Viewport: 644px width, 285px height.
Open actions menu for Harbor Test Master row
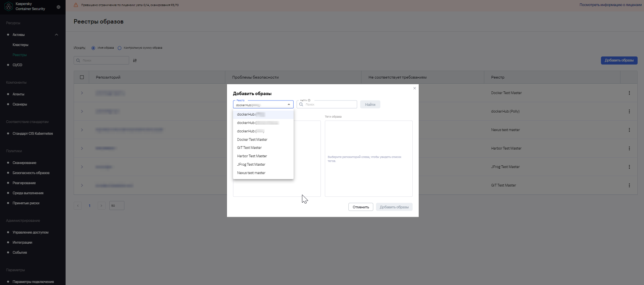coord(629,148)
